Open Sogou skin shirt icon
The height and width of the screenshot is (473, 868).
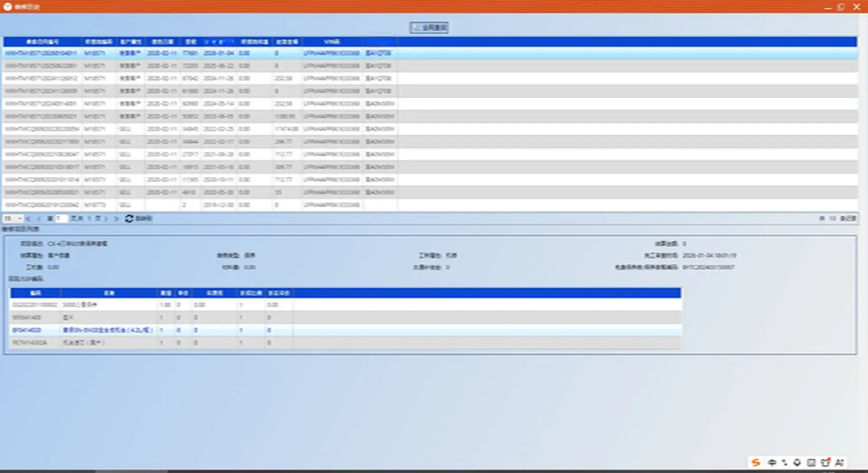tap(825, 462)
